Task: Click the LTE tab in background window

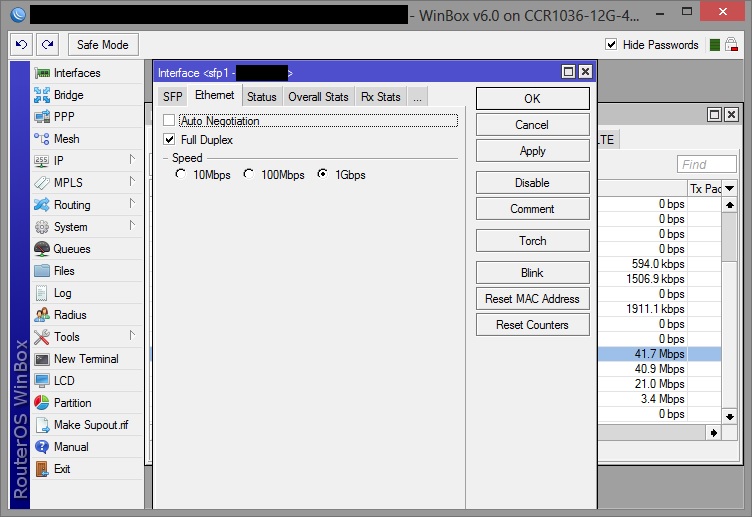Action: pos(607,140)
